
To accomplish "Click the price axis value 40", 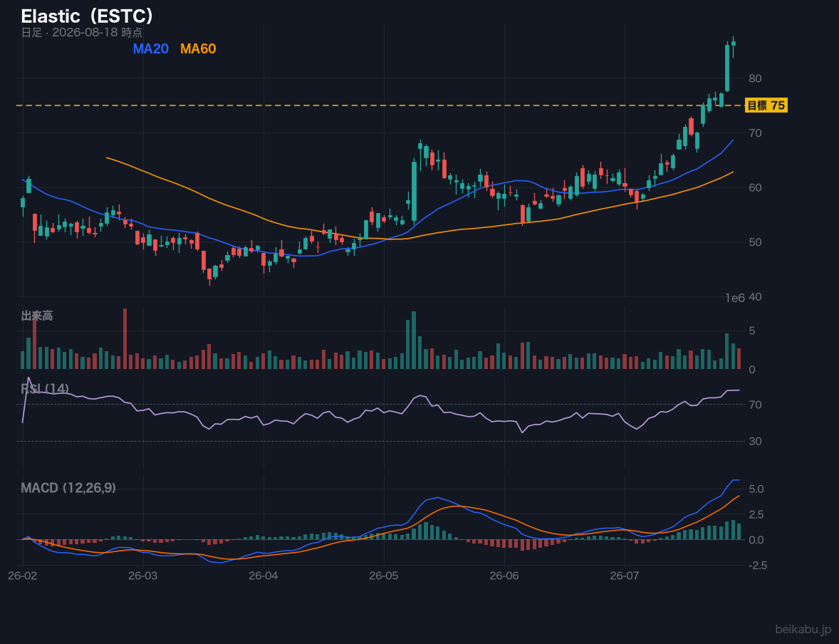I will click(x=755, y=297).
